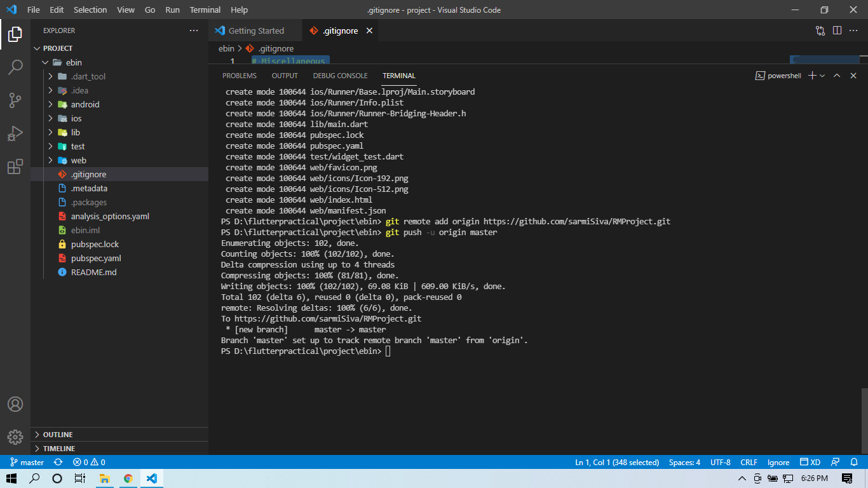This screenshot has width=868, height=488.
Task: Open the Accounts menu icon
Action: coord(15,405)
